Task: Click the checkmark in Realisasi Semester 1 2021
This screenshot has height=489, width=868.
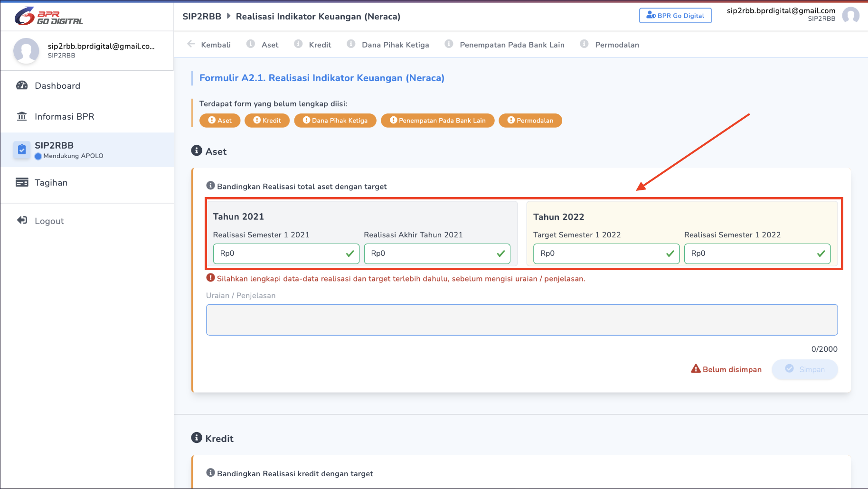Action: tap(350, 254)
